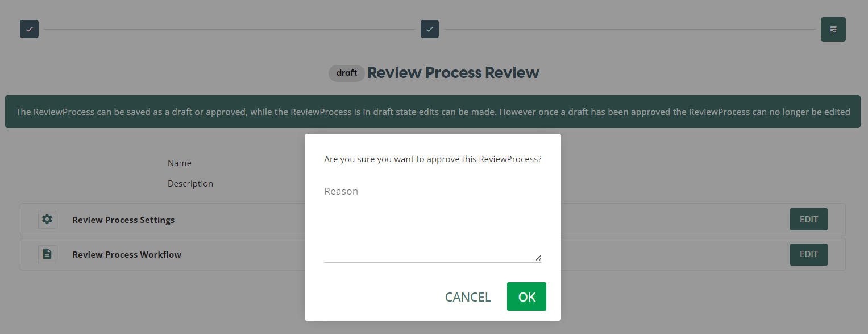
Task: Click the progress line between first two steps
Action: pos(227,29)
